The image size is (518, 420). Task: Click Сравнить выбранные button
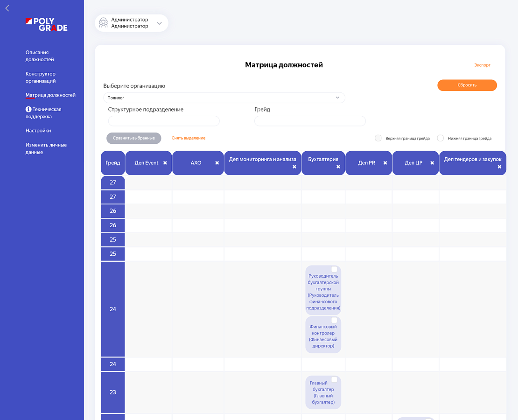134,138
